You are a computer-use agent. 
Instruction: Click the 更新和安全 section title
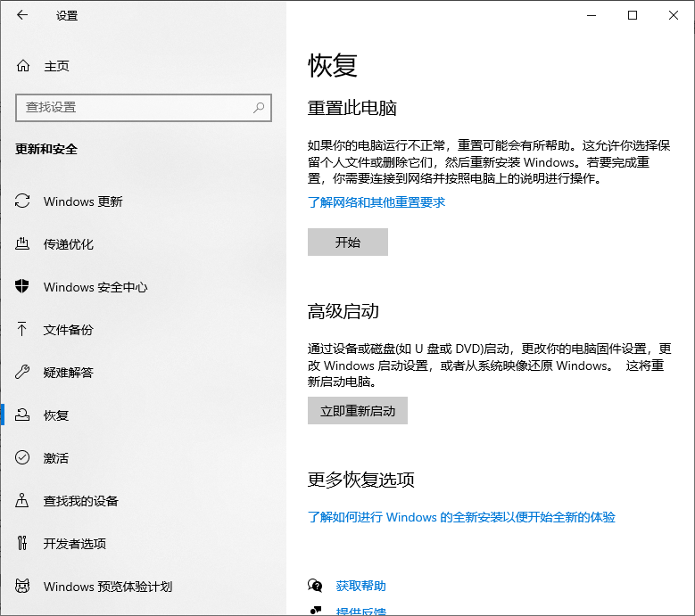(46, 149)
